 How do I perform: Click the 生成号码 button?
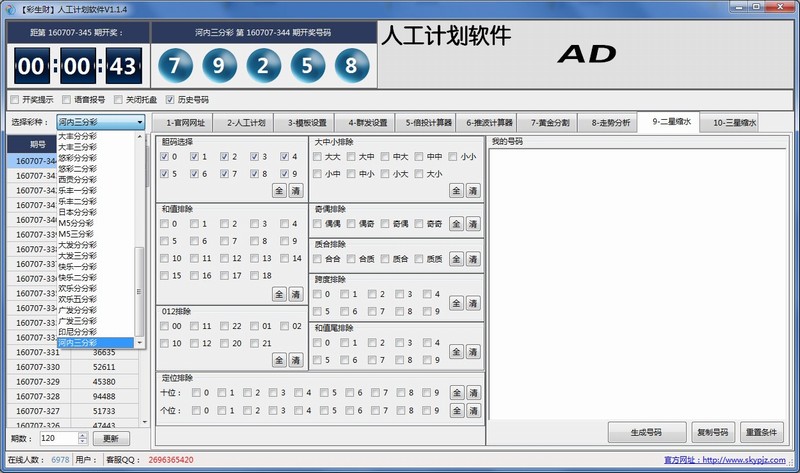(x=646, y=432)
